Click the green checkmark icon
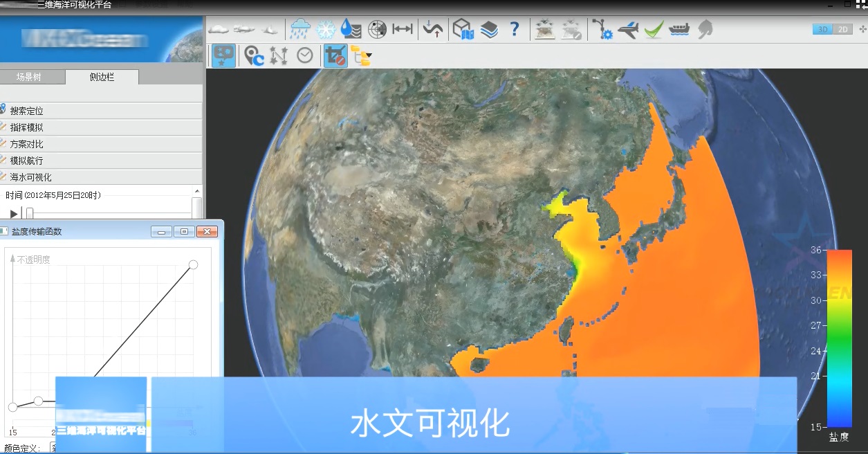Screen dimensions: 868x454 coord(654,30)
